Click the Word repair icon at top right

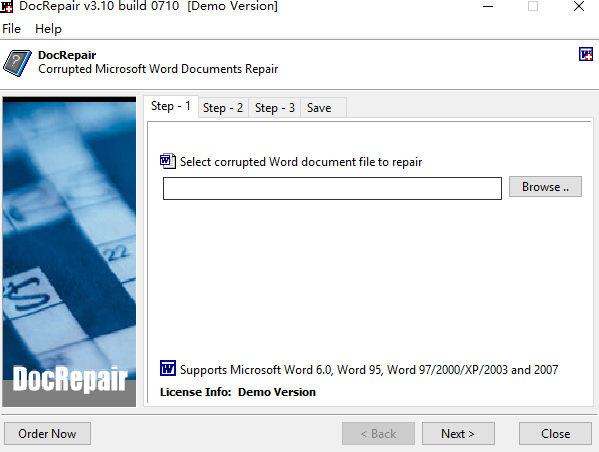[586, 54]
